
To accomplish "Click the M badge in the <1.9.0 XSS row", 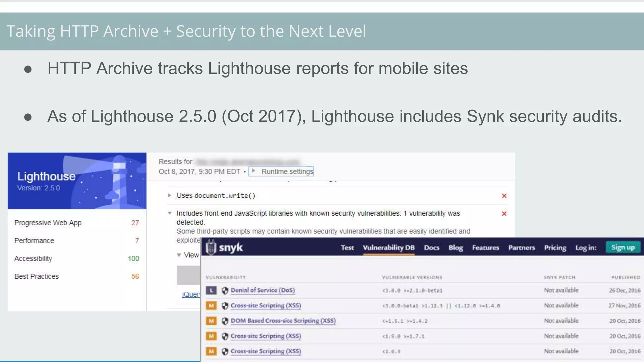I will click(211, 336).
